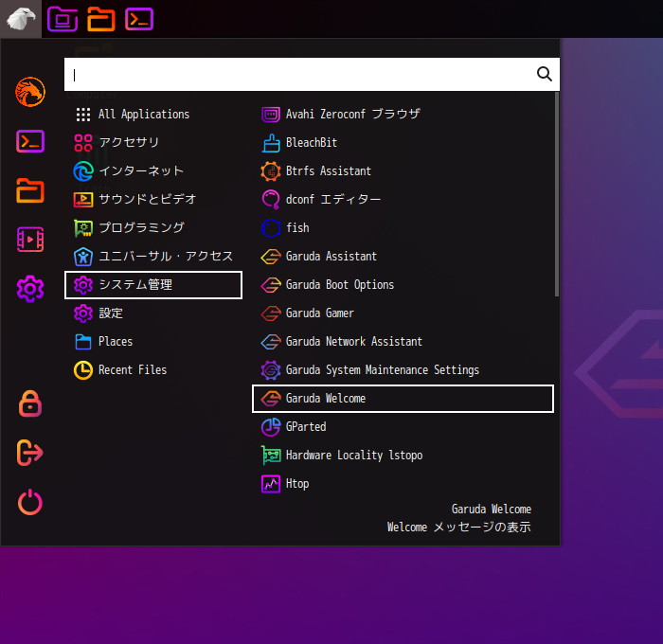This screenshot has height=644, width=663.
Task: Open the サウンドとビデオ category
Action: pos(153,199)
